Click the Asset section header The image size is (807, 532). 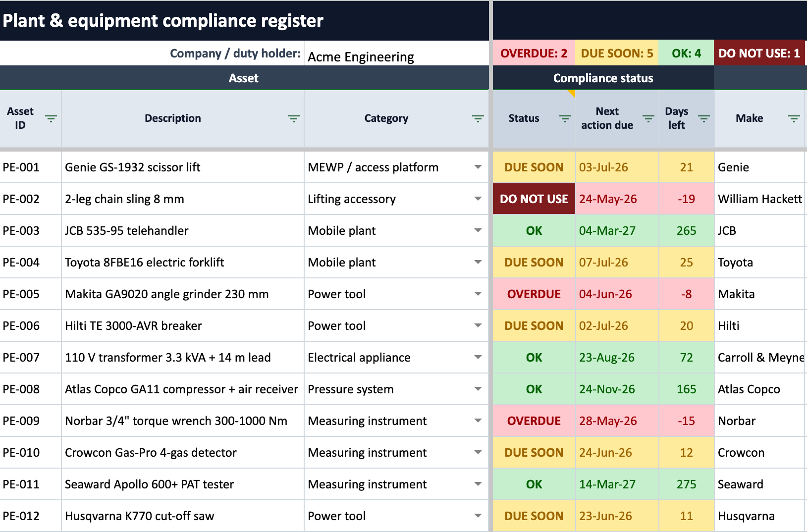(244, 78)
